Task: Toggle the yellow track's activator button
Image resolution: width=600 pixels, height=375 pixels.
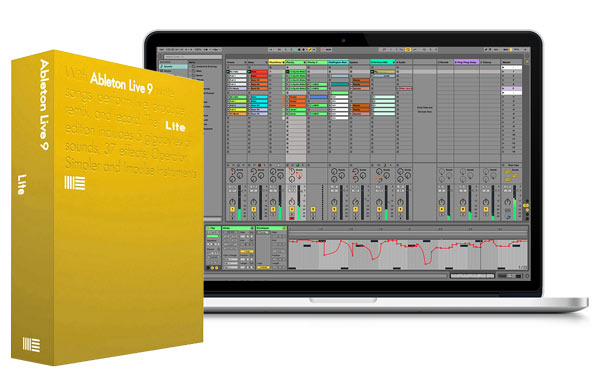Action: click(273, 209)
